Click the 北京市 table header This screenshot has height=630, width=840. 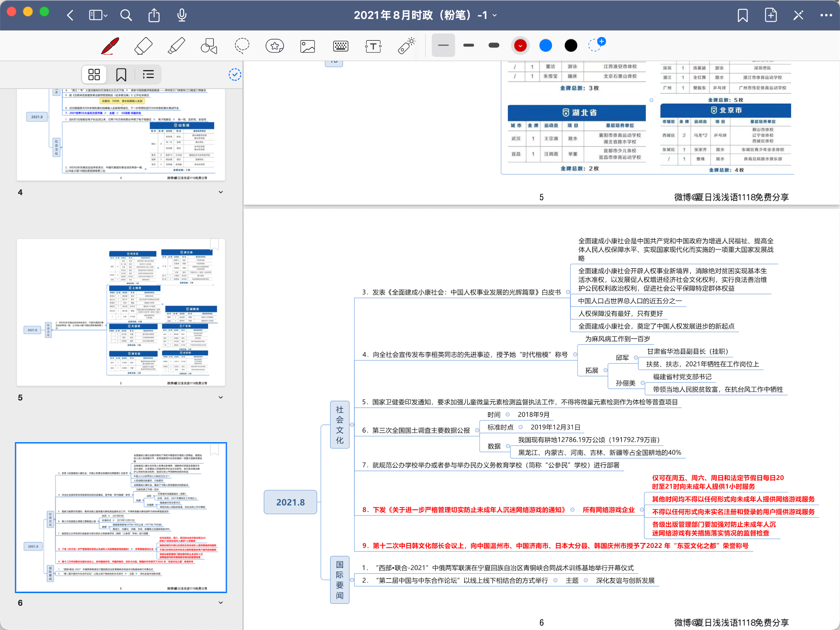coord(726,110)
